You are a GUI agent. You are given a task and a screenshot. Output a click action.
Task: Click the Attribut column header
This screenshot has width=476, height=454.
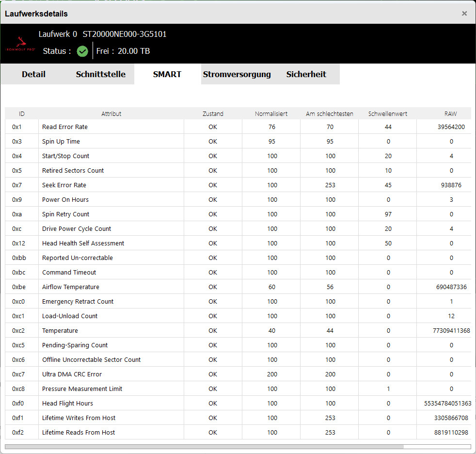click(x=111, y=114)
